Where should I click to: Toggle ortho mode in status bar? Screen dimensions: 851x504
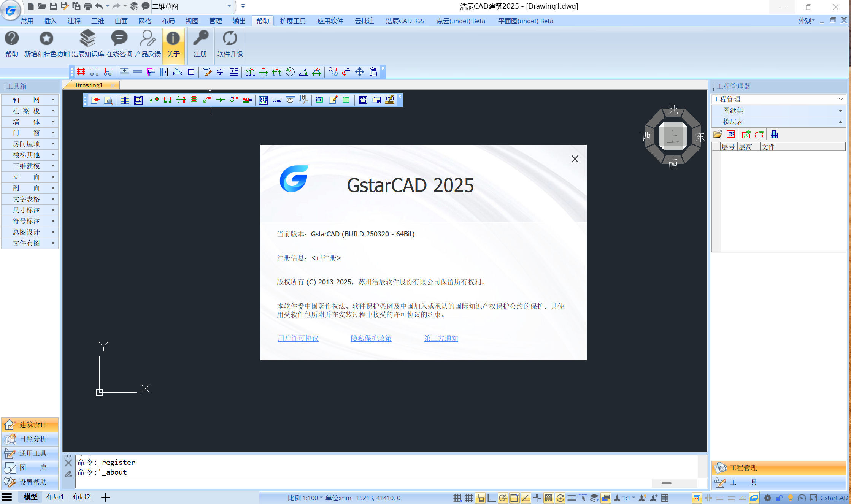pos(491,498)
